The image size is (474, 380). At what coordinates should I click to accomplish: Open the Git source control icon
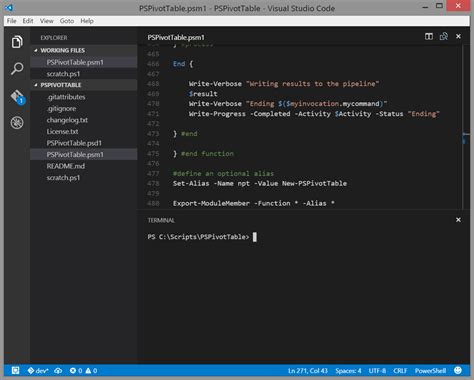coord(17,97)
